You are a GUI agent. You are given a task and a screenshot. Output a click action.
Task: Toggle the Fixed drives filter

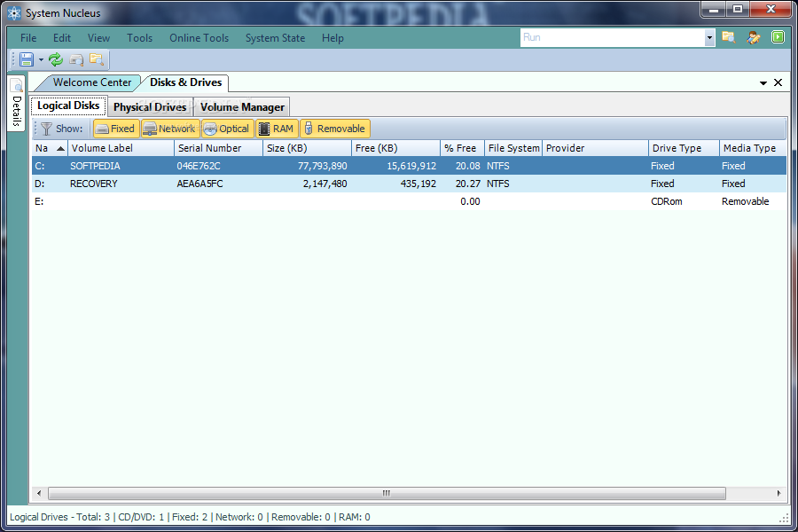116,129
